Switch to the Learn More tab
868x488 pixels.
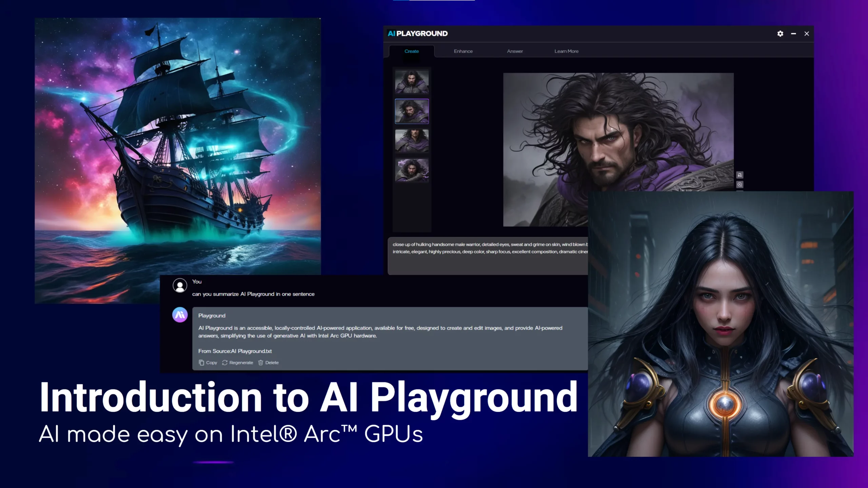click(x=566, y=51)
